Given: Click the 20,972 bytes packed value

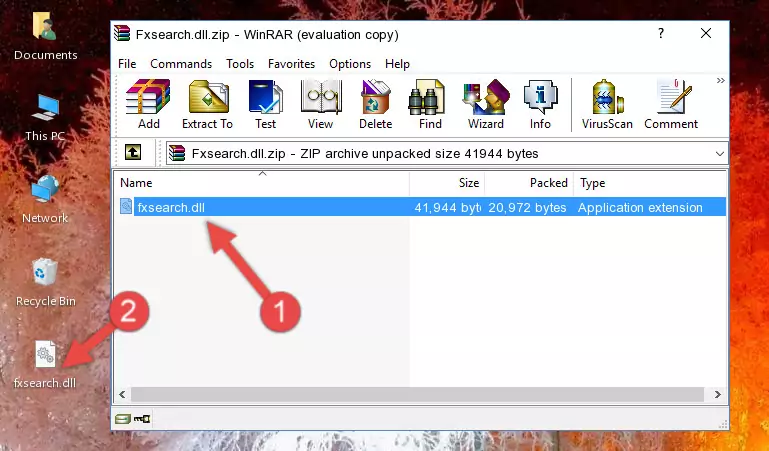Looking at the screenshot, I should [527, 208].
